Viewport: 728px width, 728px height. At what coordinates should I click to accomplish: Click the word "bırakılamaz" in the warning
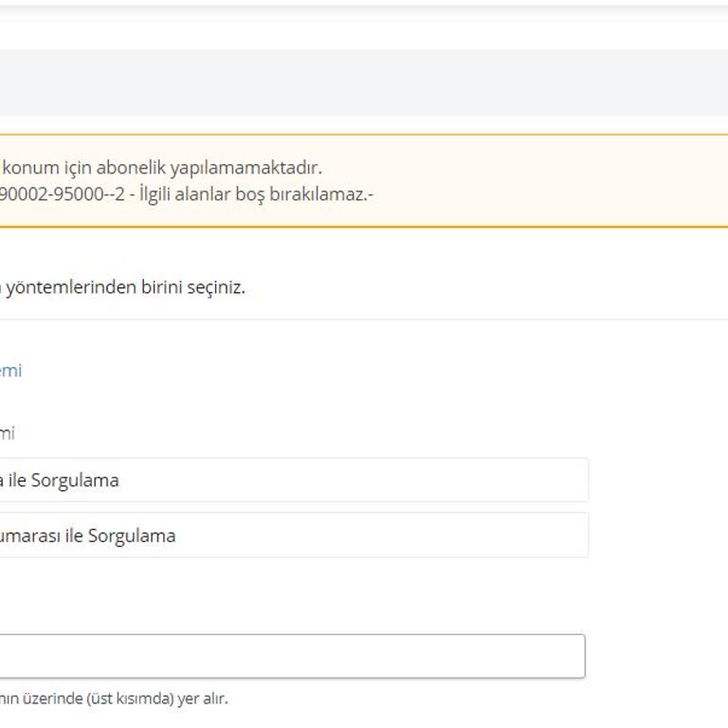(323, 193)
